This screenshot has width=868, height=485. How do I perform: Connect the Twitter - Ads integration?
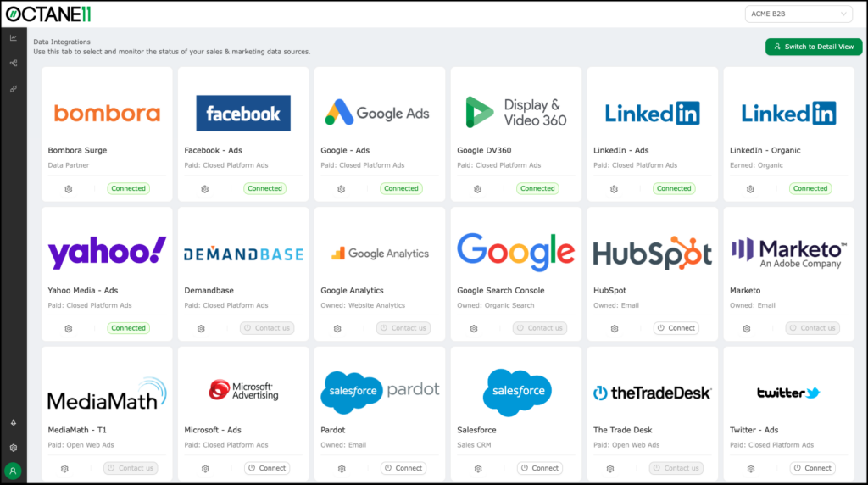point(813,468)
